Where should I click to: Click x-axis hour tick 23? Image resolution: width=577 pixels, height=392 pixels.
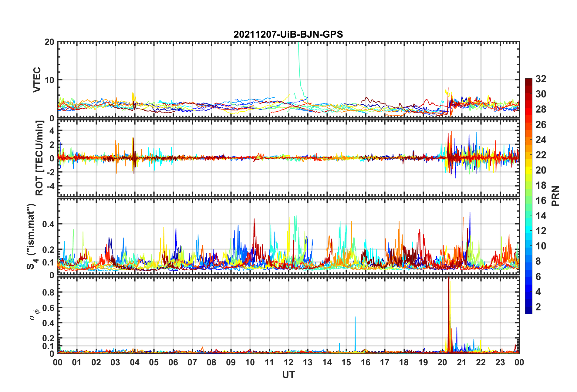point(500,362)
